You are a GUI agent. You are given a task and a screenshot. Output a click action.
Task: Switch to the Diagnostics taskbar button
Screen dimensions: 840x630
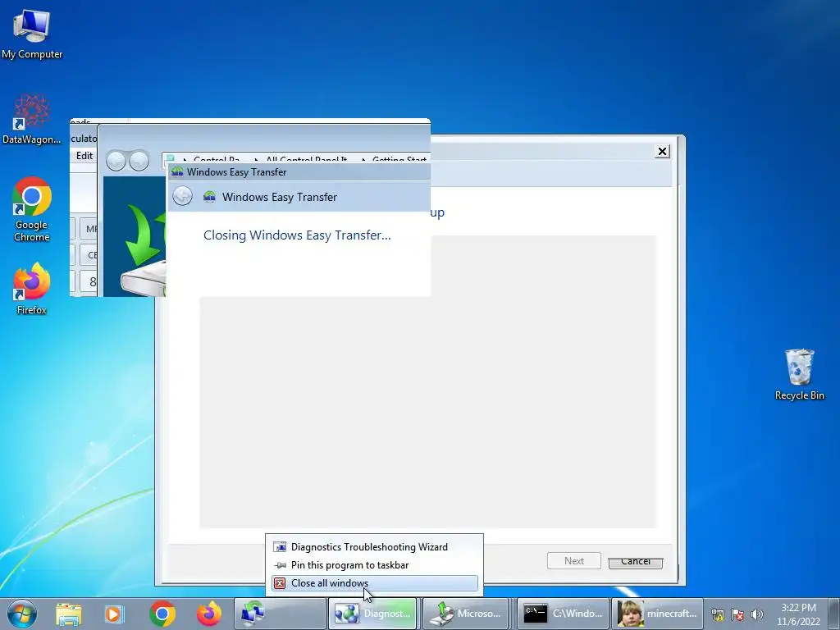[x=373, y=614]
